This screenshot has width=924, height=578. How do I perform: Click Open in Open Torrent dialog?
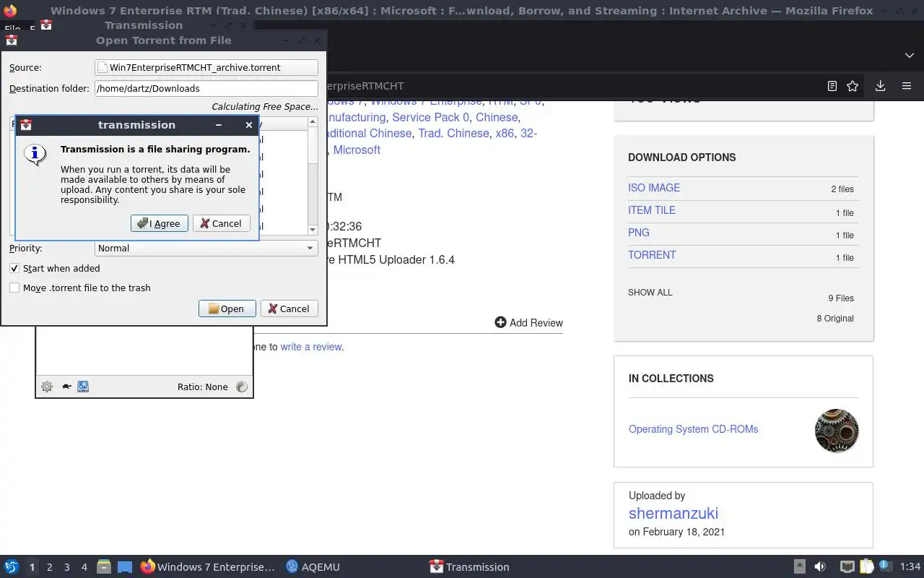(x=227, y=309)
